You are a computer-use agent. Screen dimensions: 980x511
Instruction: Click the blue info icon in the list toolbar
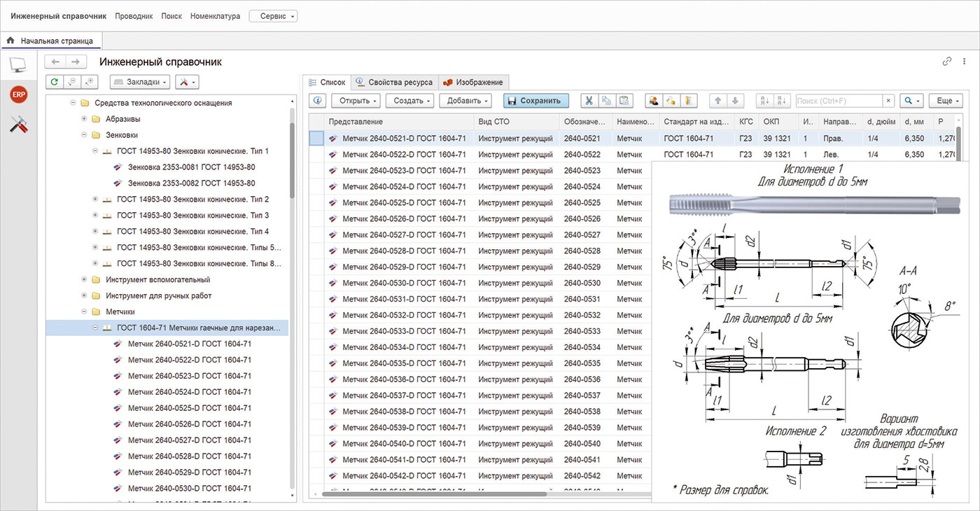pyautogui.click(x=317, y=101)
